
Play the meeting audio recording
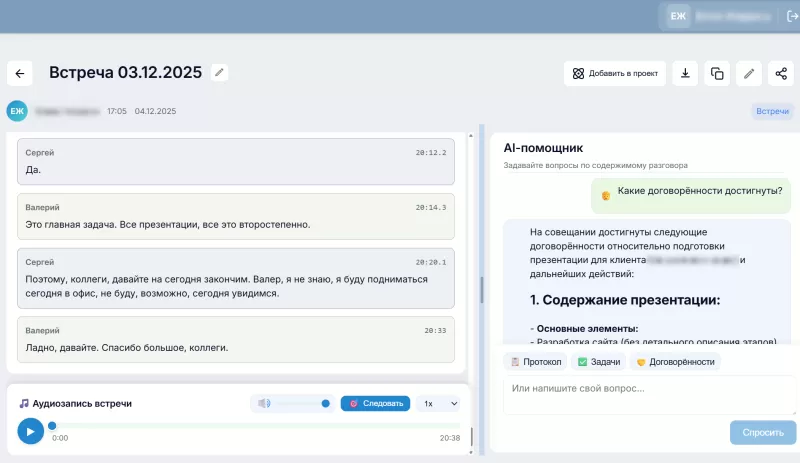pos(30,431)
